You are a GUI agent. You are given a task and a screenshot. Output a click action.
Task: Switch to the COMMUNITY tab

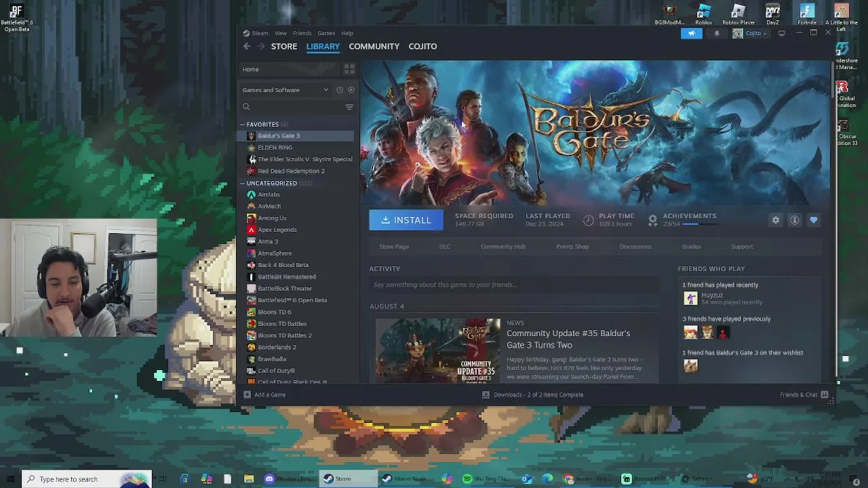[x=374, y=46]
